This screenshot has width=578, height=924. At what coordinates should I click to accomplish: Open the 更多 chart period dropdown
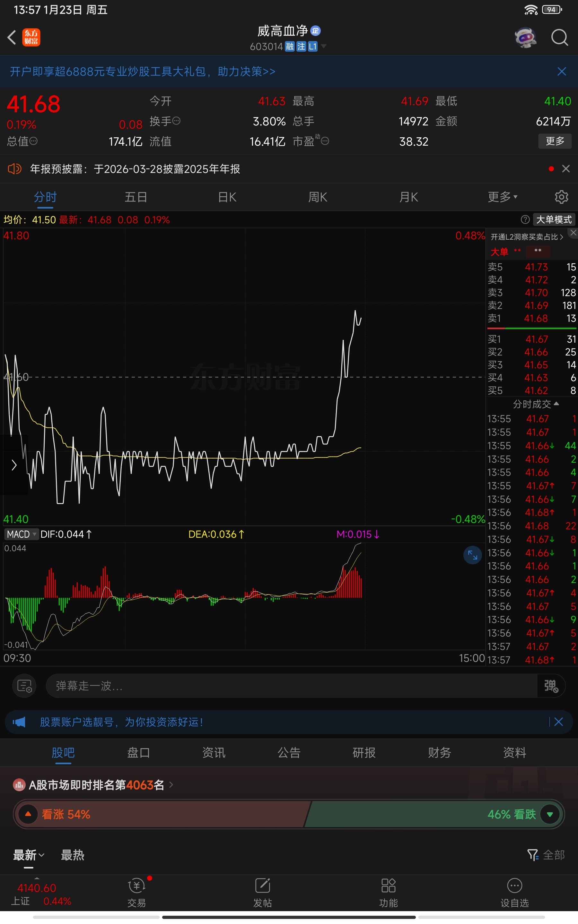pyautogui.click(x=503, y=197)
